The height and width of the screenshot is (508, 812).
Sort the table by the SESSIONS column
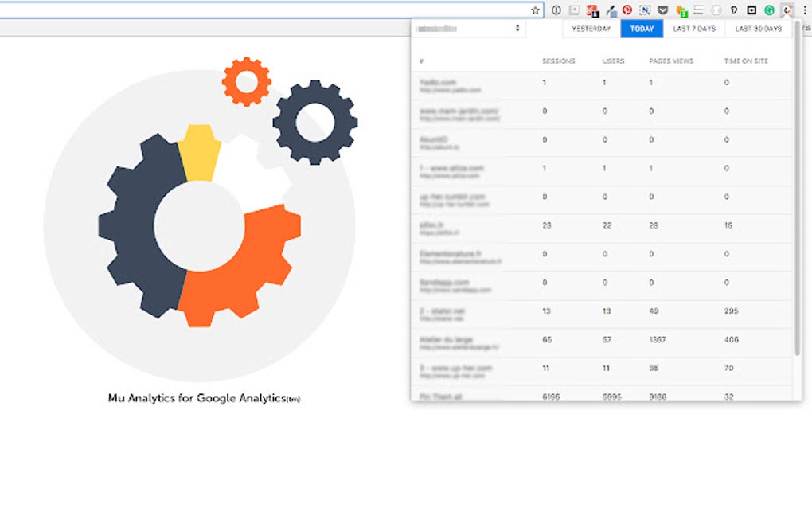click(558, 61)
